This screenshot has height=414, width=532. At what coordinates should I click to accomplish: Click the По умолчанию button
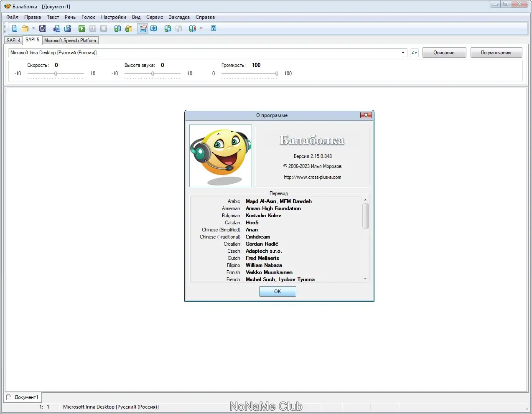(x=496, y=53)
